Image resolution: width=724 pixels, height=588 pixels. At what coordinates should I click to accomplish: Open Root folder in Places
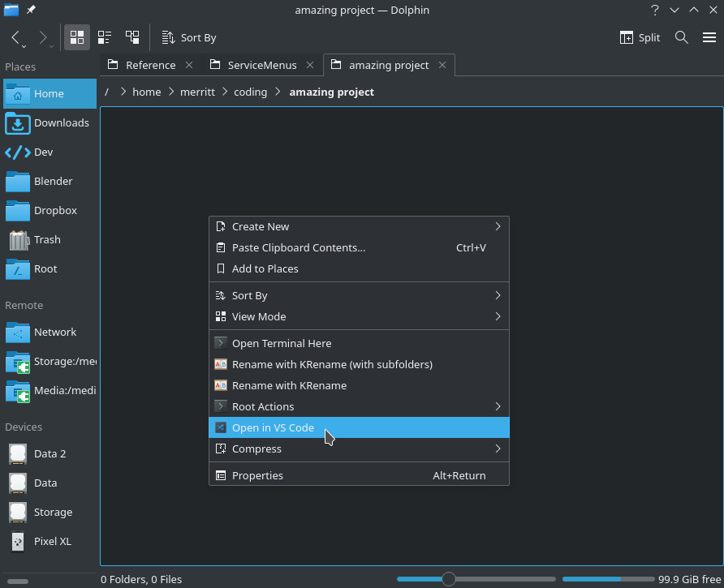point(50,268)
